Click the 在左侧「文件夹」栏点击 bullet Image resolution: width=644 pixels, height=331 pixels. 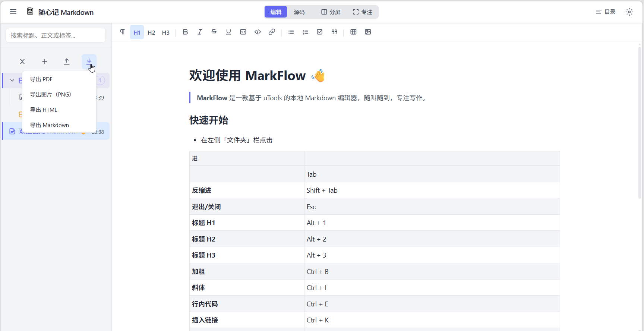[x=237, y=140]
